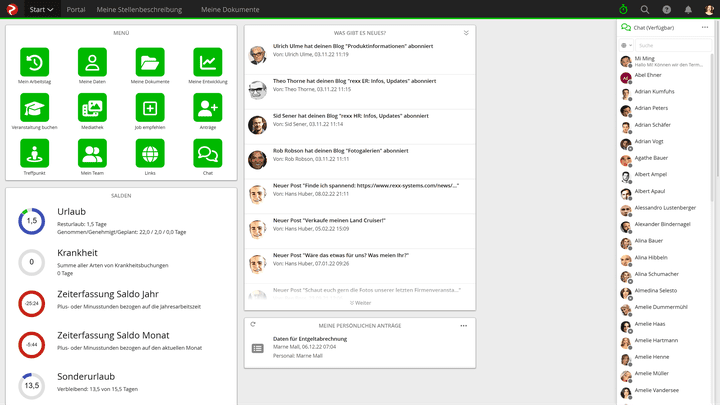720x405 pixels.
Task: Open Chat panel three-dot options menu
Action: pos(705,28)
